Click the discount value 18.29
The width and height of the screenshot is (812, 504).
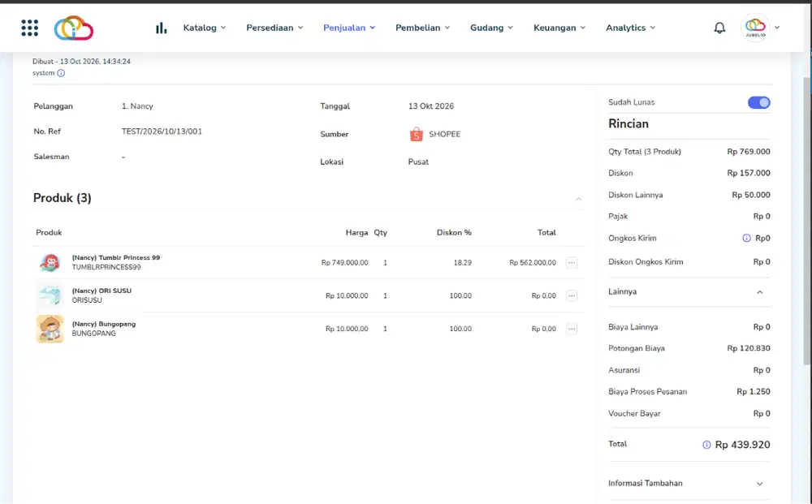point(463,263)
